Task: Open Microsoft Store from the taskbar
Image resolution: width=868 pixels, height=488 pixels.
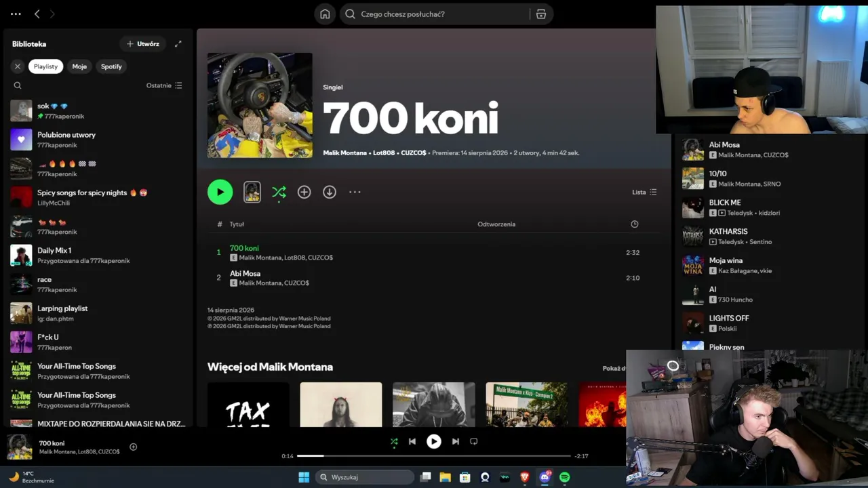Action: (465, 477)
